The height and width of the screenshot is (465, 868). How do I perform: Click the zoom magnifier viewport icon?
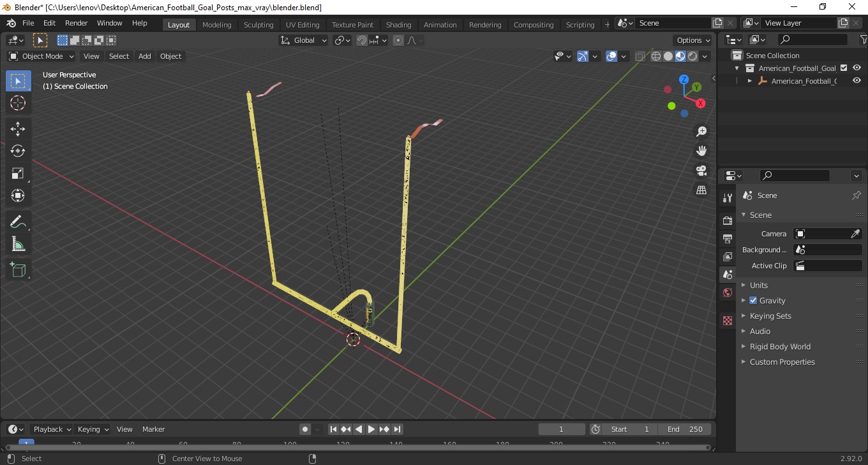coord(701,132)
